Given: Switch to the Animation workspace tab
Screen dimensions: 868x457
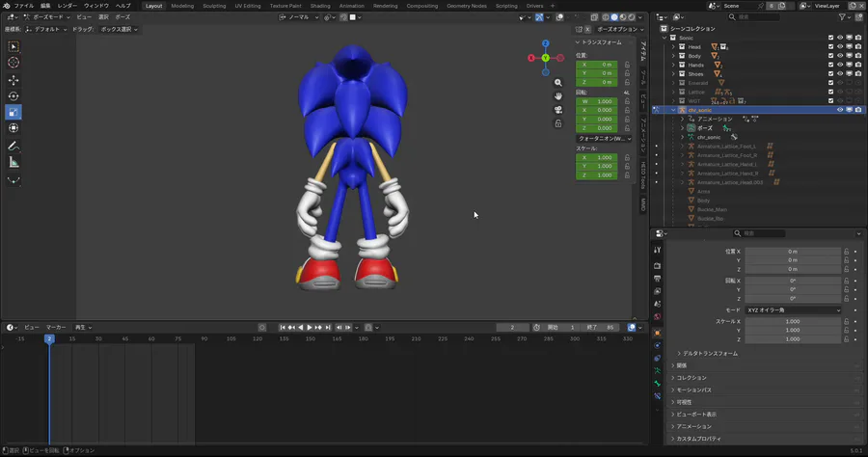Looking at the screenshot, I should coord(351,6).
